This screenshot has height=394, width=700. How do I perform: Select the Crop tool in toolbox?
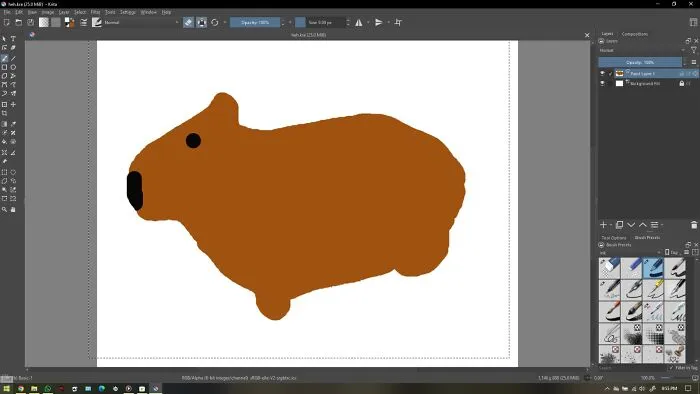(4, 113)
